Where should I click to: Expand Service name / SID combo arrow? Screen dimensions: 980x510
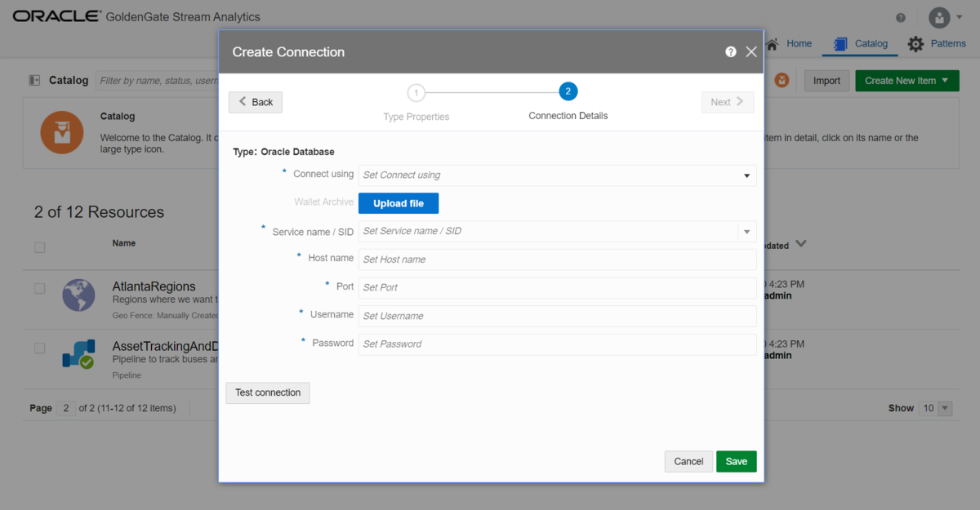coord(747,232)
